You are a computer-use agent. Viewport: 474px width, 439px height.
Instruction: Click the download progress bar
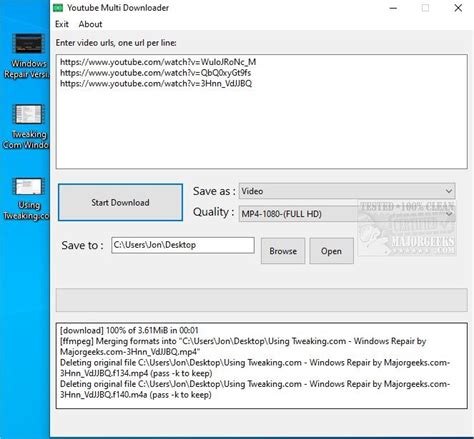[262, 300]
